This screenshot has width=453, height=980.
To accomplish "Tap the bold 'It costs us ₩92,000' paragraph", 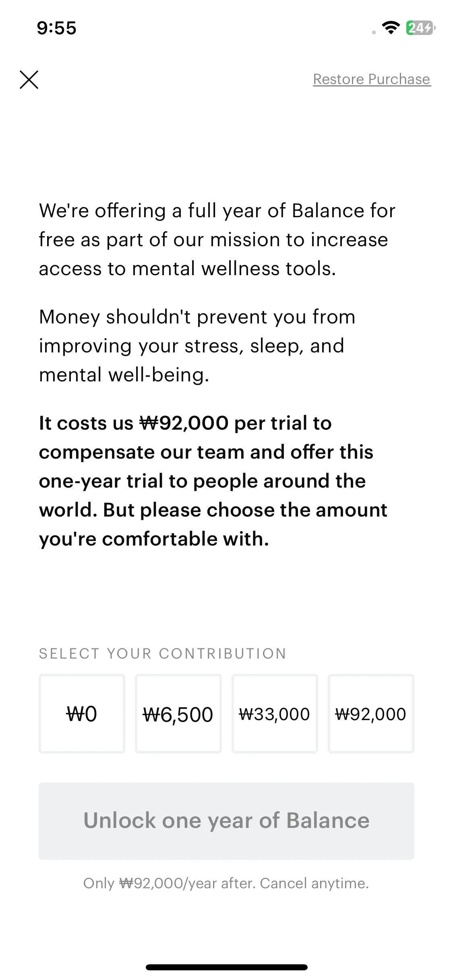I will click(213, 481).
